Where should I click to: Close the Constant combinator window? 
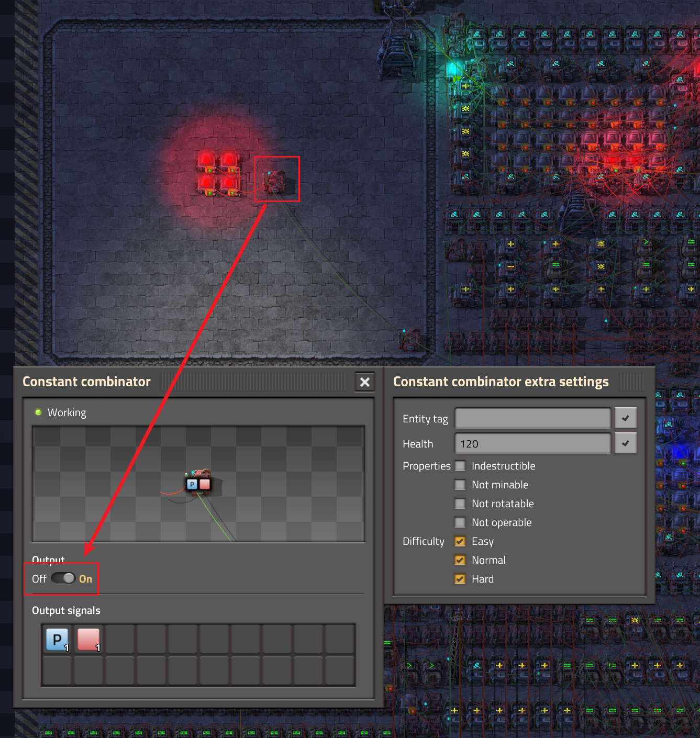[x=365, y=382]
